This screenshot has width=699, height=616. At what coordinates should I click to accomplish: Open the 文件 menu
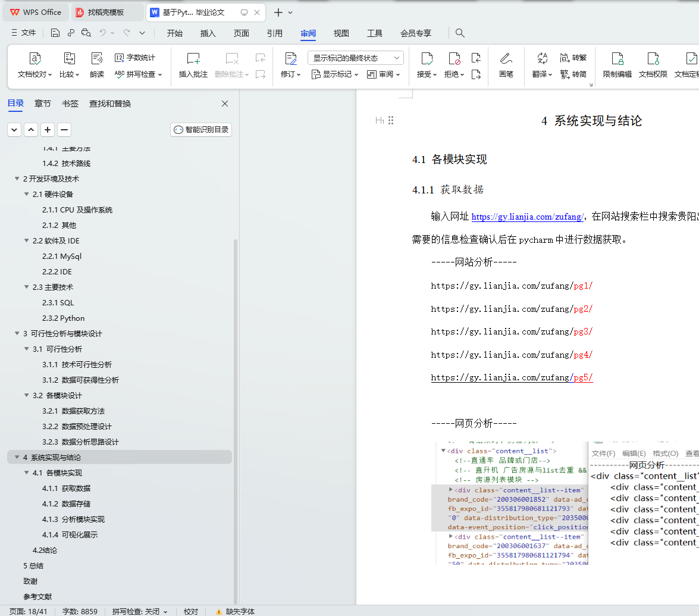(24, 33)
